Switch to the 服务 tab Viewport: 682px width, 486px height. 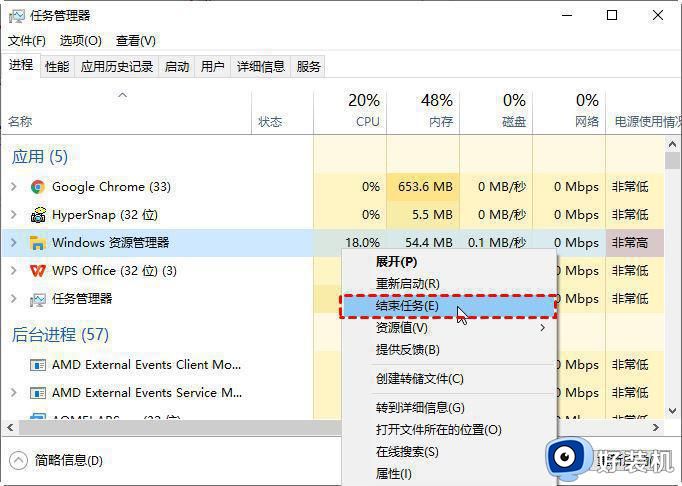coord(308,67)
